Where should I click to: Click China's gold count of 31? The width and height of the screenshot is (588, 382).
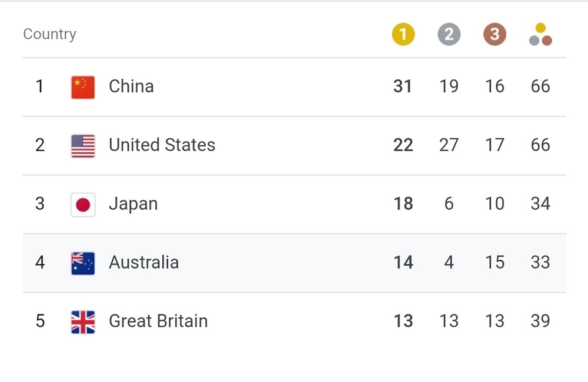click(403, 86)
